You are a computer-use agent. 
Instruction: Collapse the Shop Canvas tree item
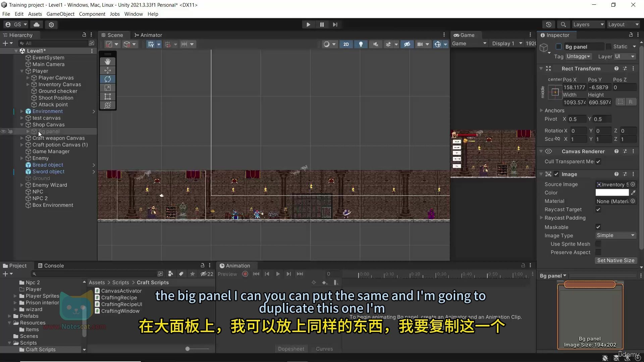tap(22, 125)
